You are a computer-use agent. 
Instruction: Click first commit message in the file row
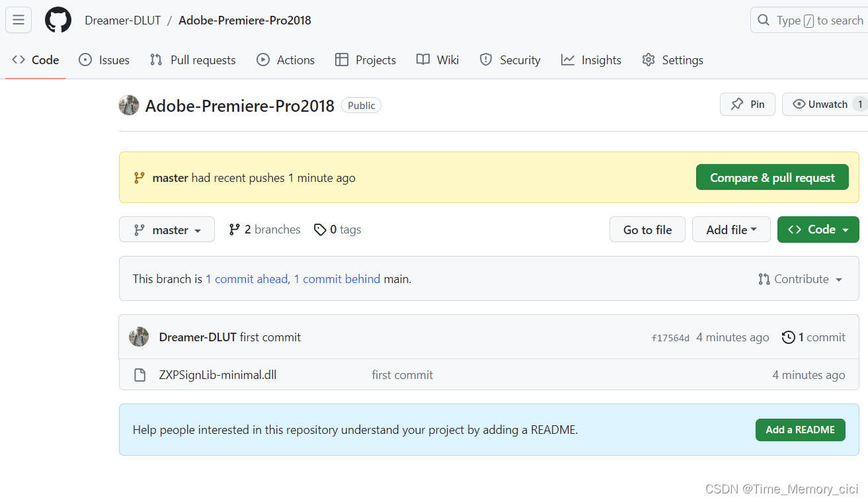point(403,375)
